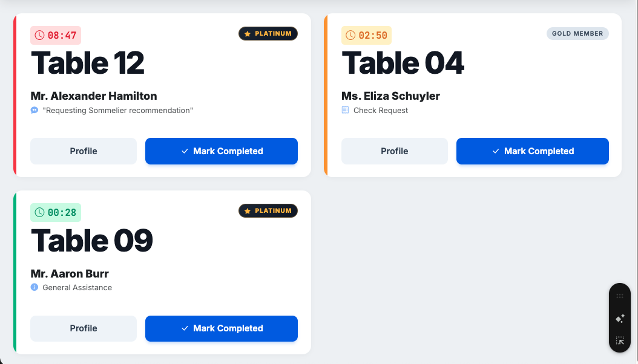Click the receipt icon beside Check Request
This screenshot has height=364, width=638.
(346, 110)
